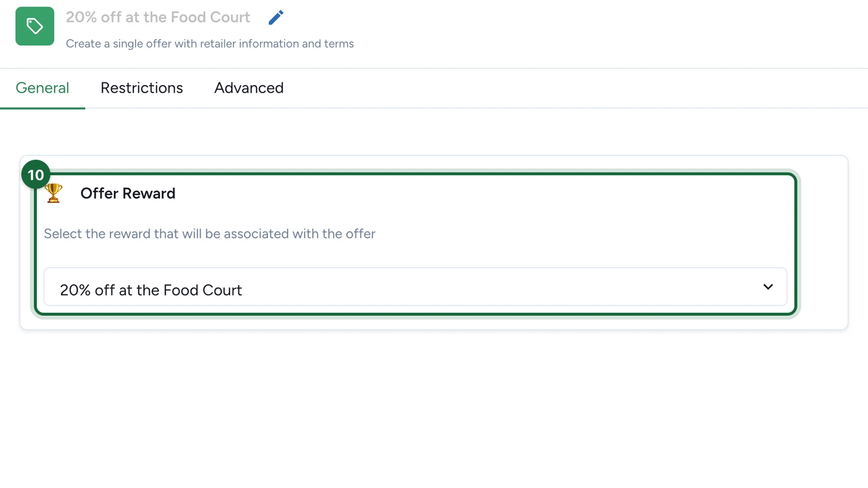
Task: Click the Offer Reward section heading
Action: (128, 194)
